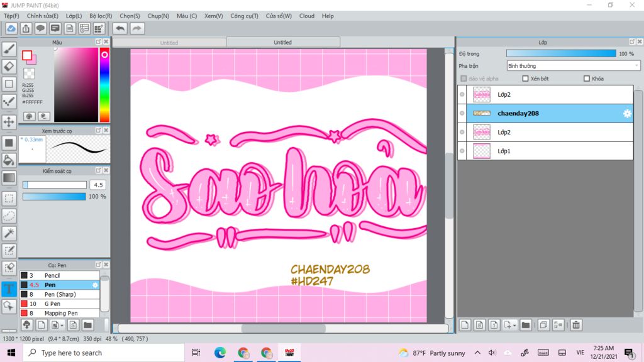Open the Windows Start menu

11,353
